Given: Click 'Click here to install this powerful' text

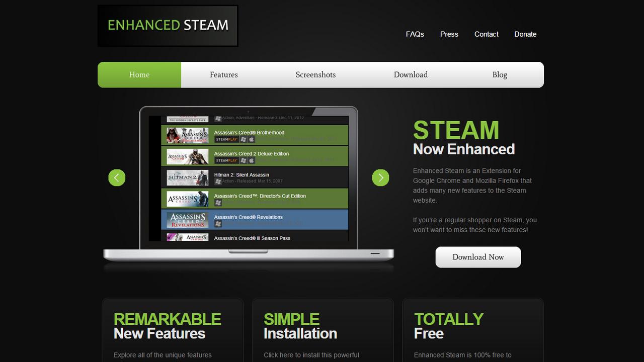Looking at the screenshot, I should (311, 355).
